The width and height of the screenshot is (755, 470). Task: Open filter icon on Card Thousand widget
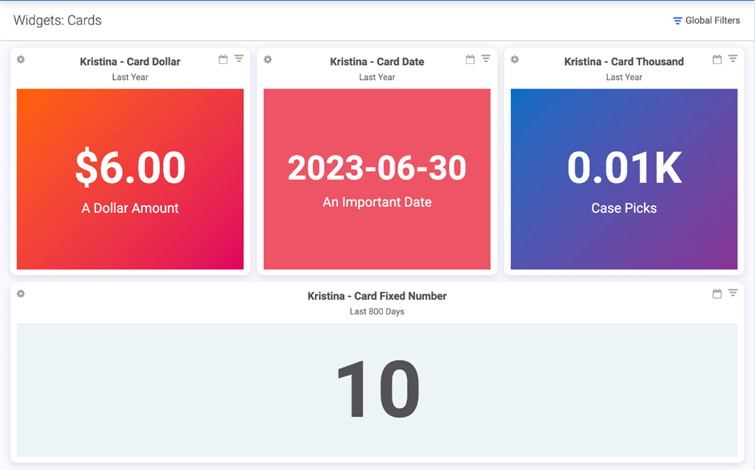click(733, 60)
